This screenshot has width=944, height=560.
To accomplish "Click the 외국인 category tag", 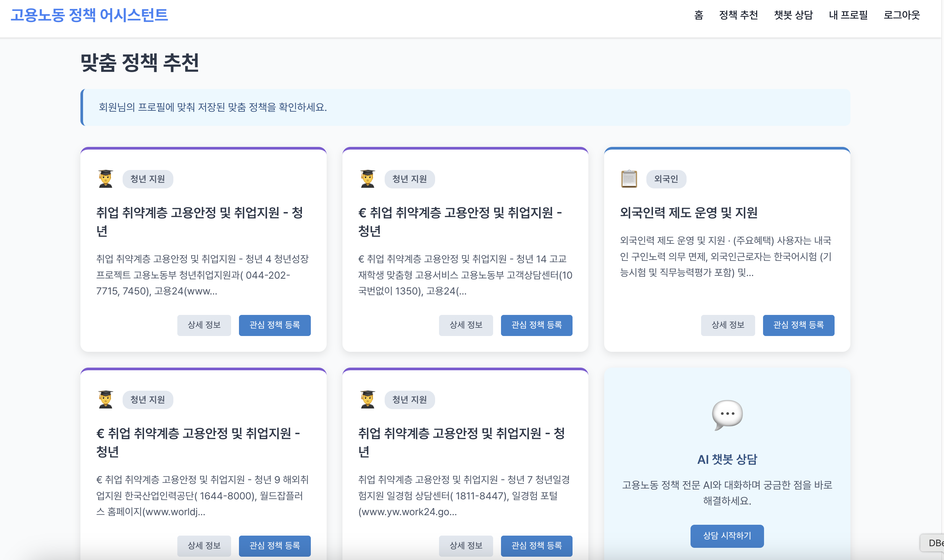I will [666, 179].
